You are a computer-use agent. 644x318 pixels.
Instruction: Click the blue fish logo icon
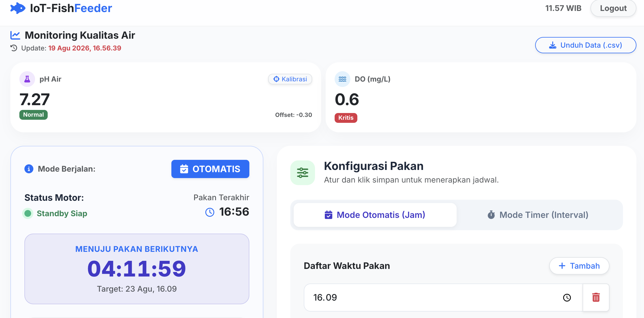[x=18, y=8]
